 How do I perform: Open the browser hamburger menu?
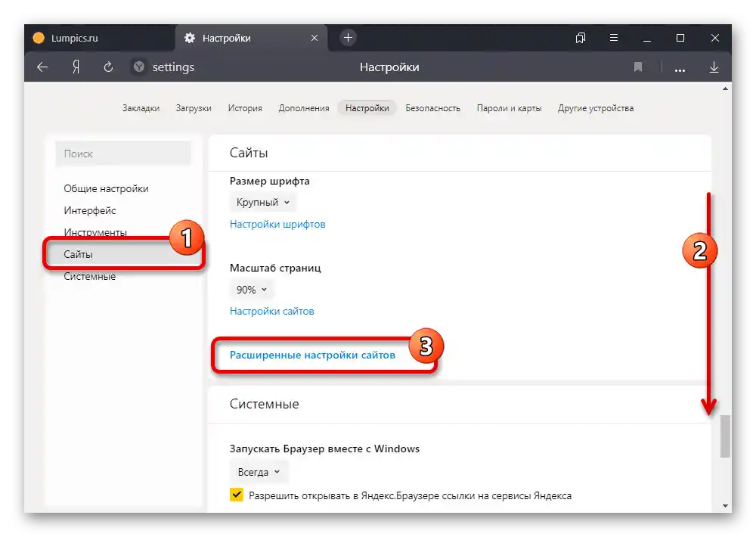pyautogui.click(x=613, y=37)
